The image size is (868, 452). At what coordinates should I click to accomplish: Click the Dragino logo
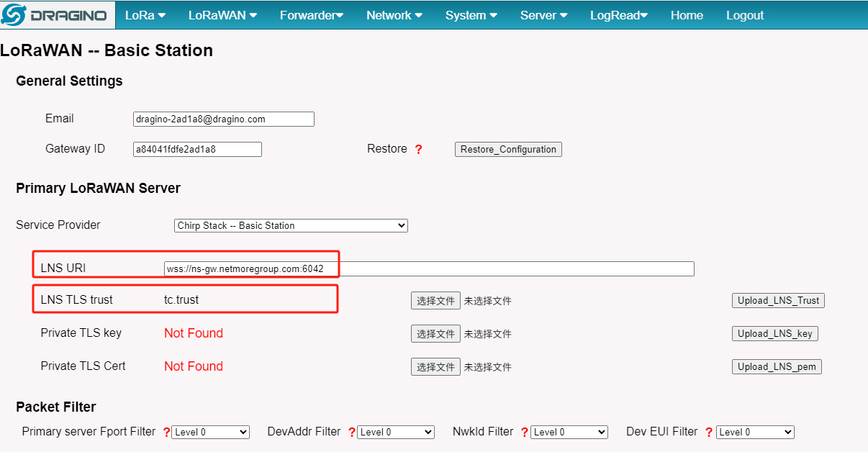(57, 15)
